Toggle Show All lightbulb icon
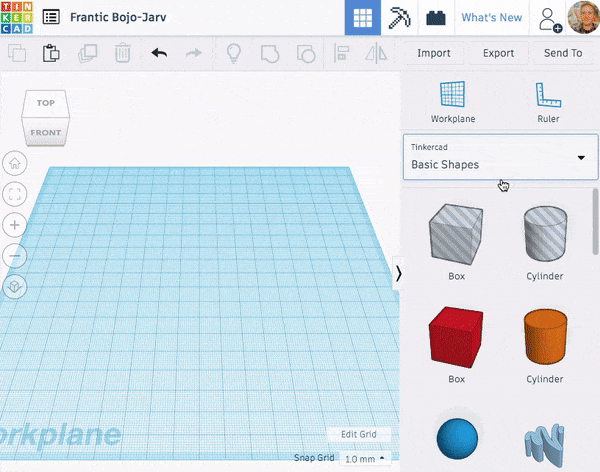 point(234,53)
